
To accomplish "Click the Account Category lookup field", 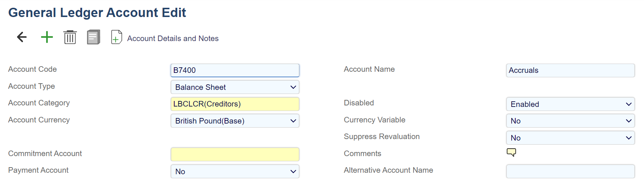I will click(x=235, y=104).
